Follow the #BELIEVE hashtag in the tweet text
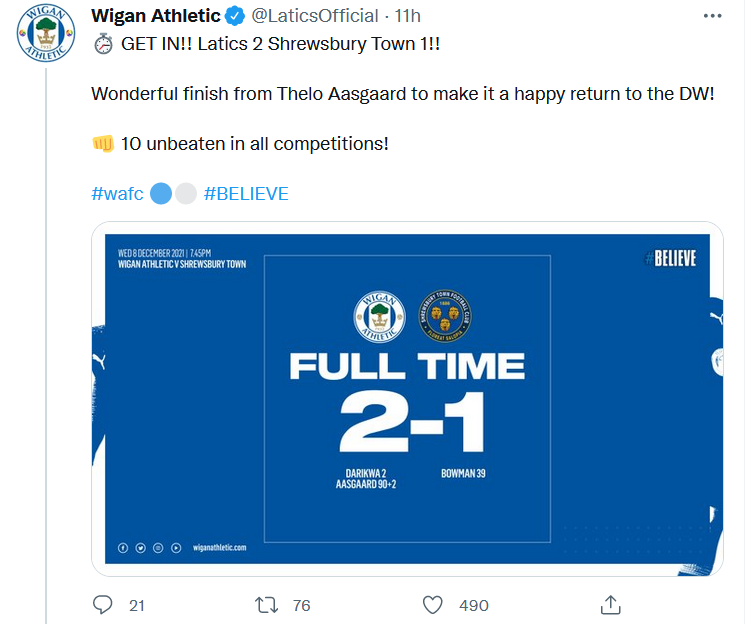The width and height of the screenshot is (756, 624). 246,194
